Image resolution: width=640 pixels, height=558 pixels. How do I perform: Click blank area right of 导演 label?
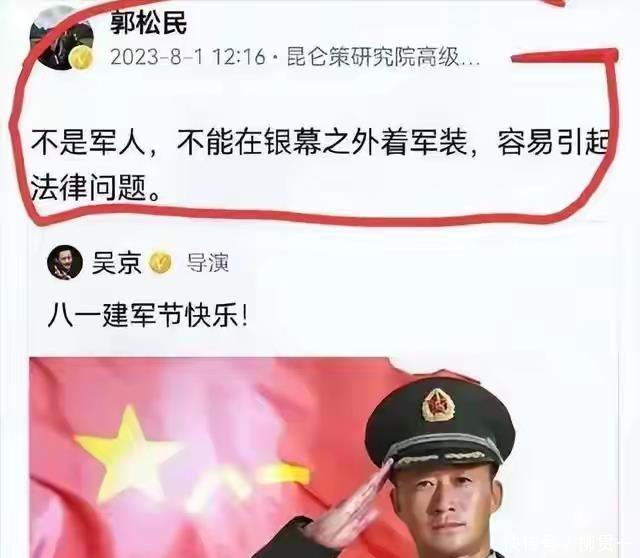408,262
